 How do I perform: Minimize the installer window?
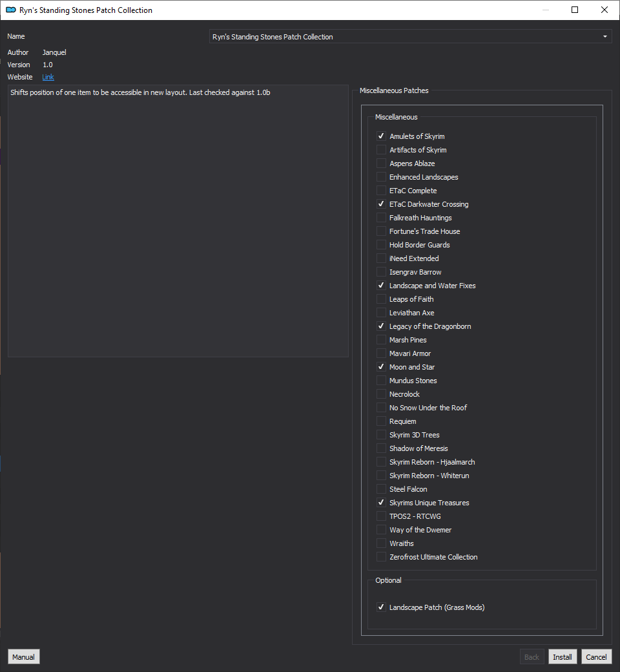point(546,10)
